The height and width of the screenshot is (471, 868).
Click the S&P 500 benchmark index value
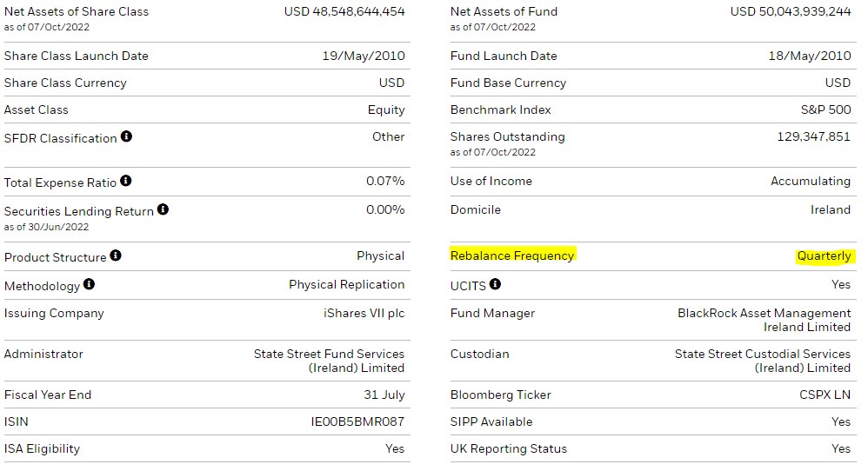tap(825, 109)
